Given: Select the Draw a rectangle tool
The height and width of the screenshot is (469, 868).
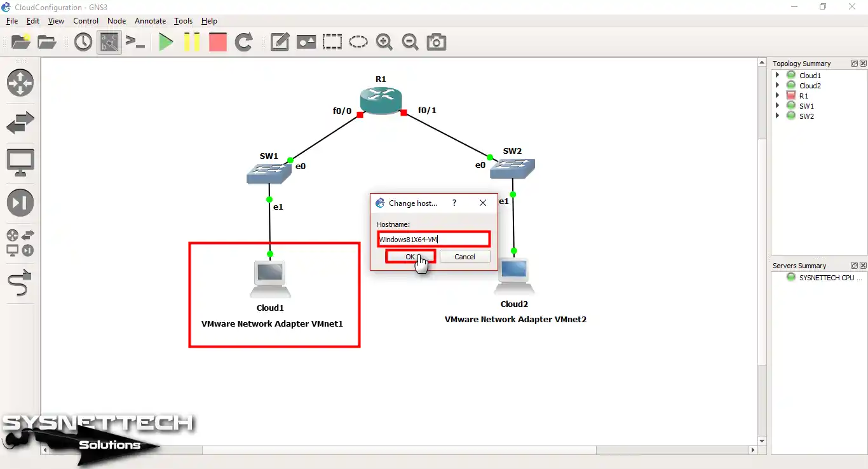Looking at the screenshot, I should tap(332, 42).
